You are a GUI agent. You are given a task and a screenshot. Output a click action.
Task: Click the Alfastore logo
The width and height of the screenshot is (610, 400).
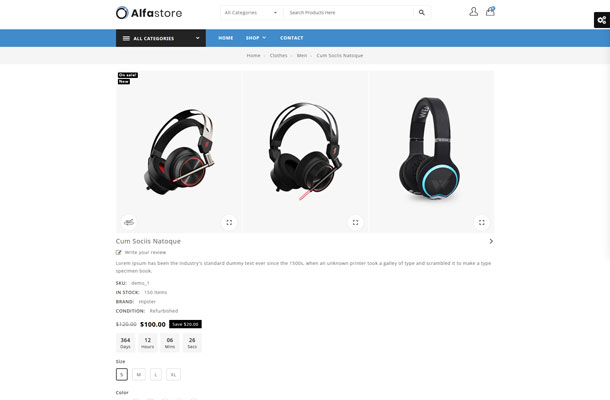point(149,13)
